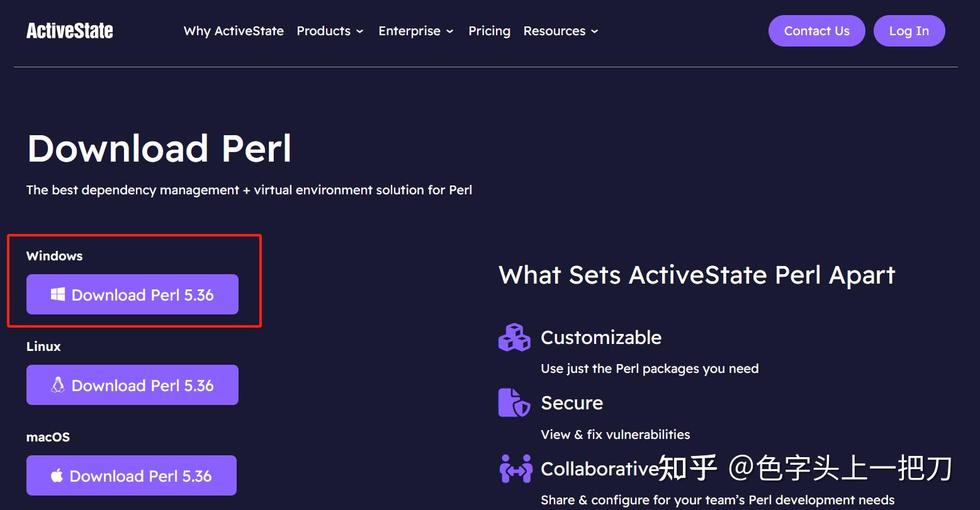Screen dimensions: 980x510
Task: Click the Windows section label above download button
Action: click(x=54, y=255)
